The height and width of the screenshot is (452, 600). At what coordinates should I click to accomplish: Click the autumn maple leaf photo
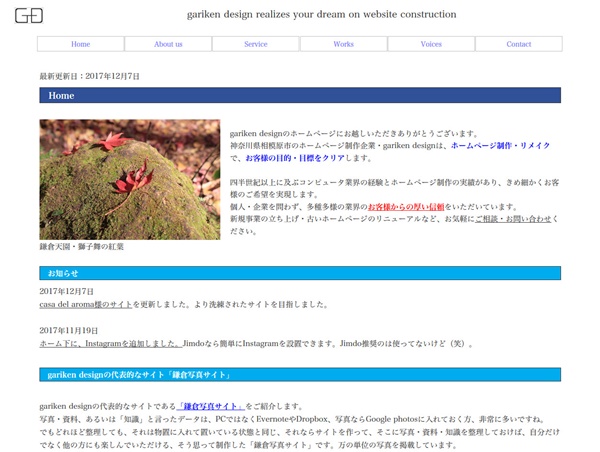pos(130,179)
